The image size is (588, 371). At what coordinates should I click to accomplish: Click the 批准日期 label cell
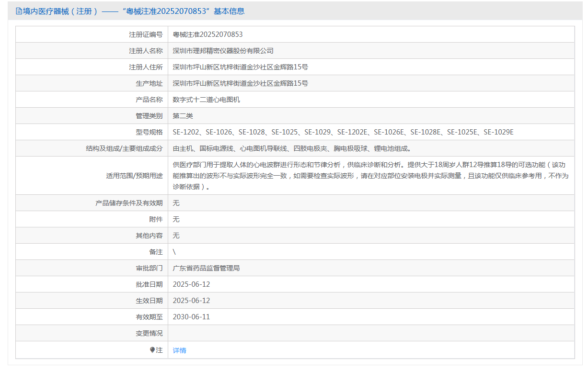(x=92, y=284)
